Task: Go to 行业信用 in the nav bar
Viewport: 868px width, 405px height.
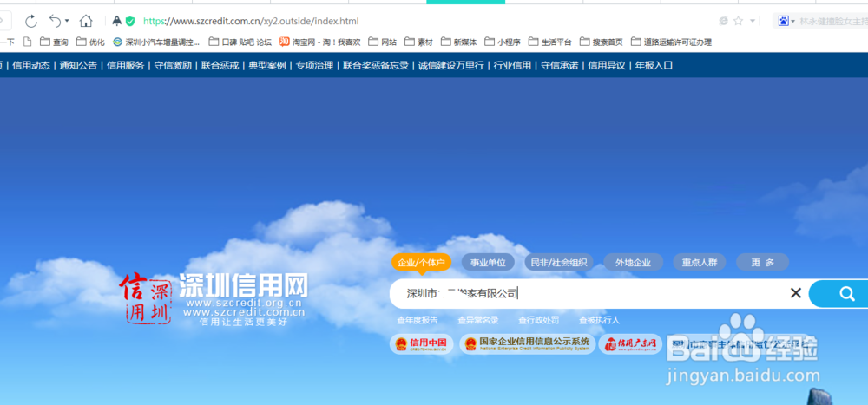Action: click(513, 65)
